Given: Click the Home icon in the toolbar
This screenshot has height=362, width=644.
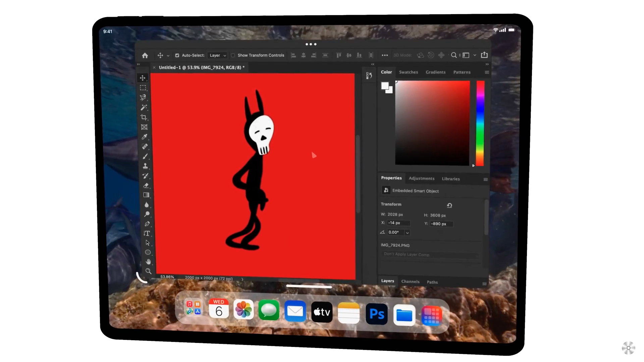Looking at the screenshot, I should point(145,55).
